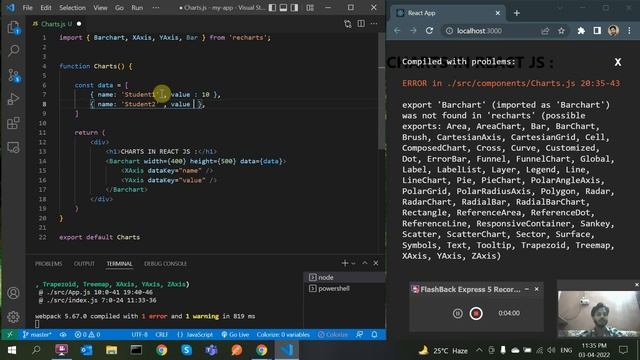This screenshot has height=360, width=640.
Task: Open Skype from the taskbar
Action: [x=187, y=350]
